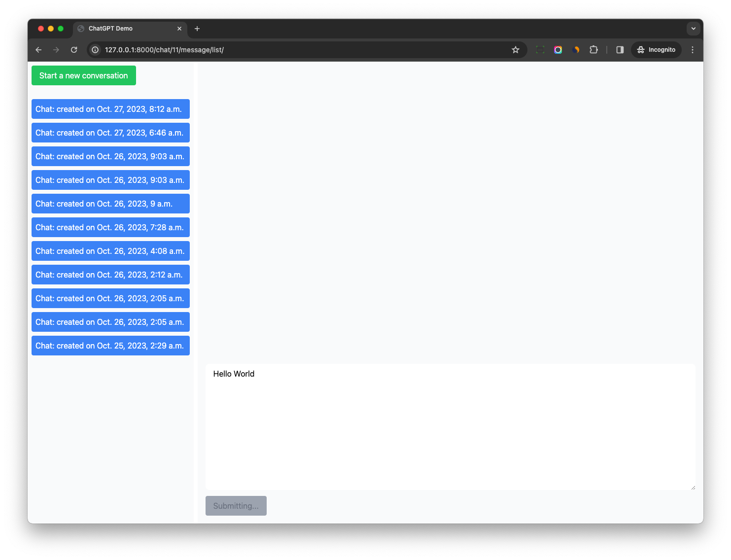
Task: Open chat created Oct. 25, 2023, 2:29 a.m.
Action: (110, 346)
